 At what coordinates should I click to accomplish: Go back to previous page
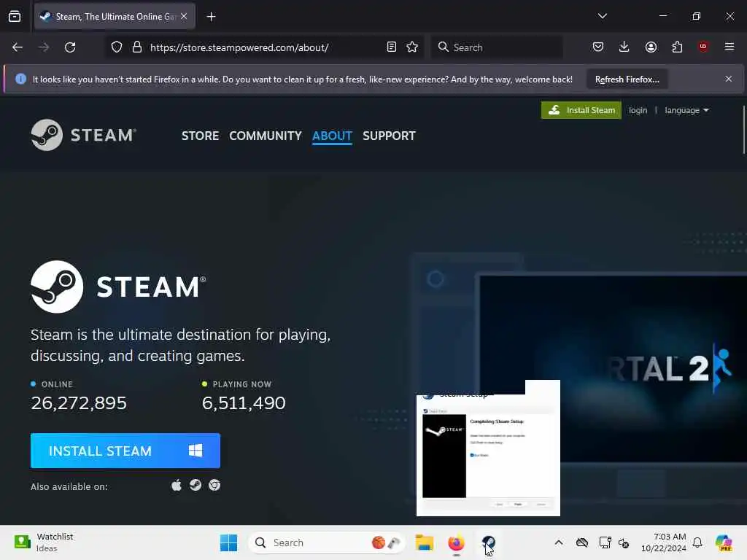18,47
